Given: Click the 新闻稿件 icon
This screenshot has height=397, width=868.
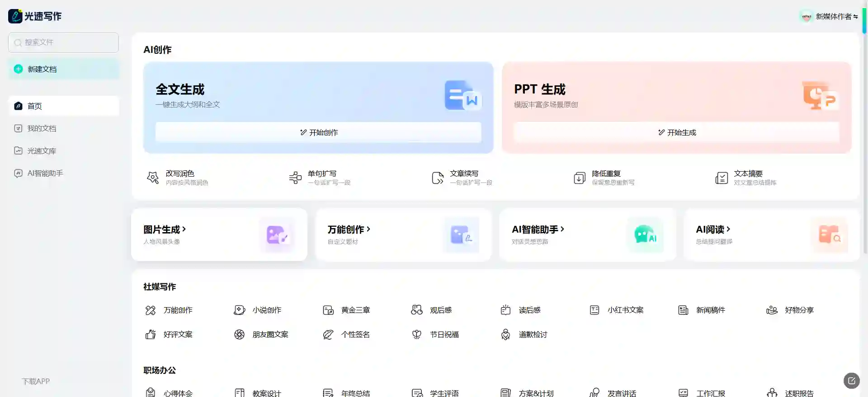Looking at the screenshot, I should [683, 310].
